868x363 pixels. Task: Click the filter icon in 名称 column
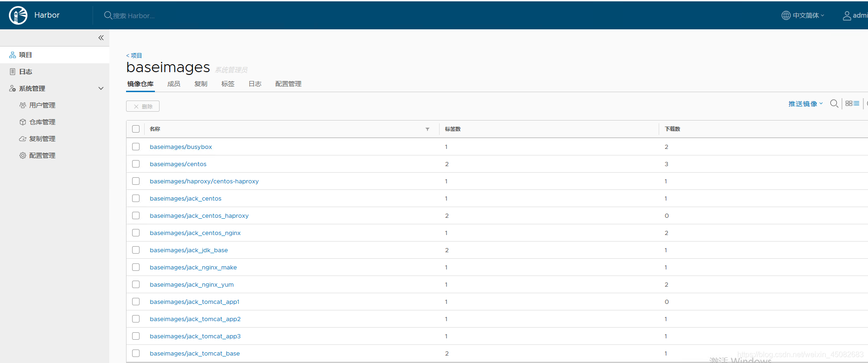427,129
